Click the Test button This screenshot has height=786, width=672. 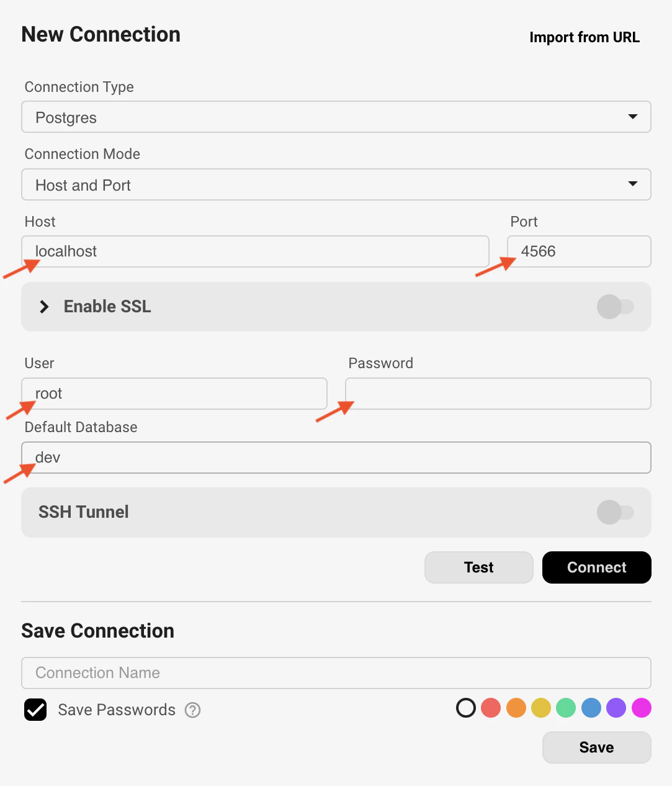pyautogui.click(x=479, y=567)
